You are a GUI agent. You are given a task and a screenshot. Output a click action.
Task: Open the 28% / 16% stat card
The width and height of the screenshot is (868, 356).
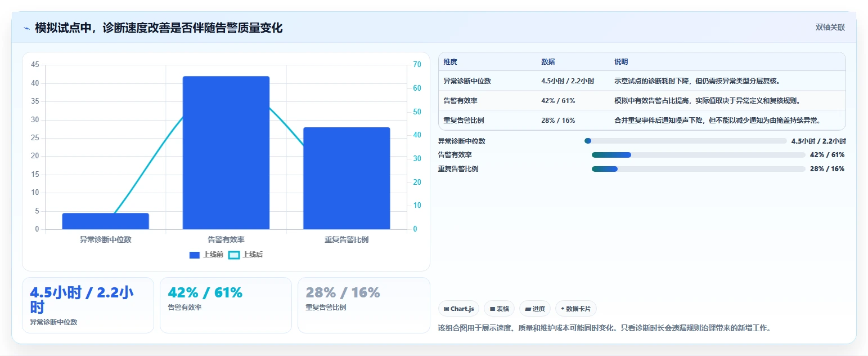point(363,305)
